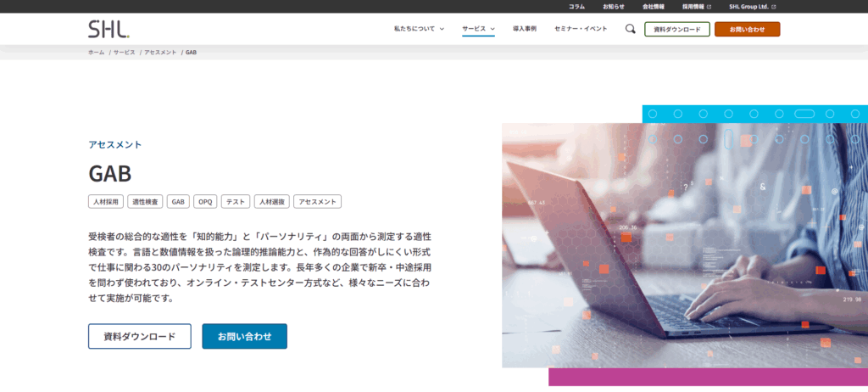Go to the セミナー・イベント menu item
The height and width of the screenshot is (392, 868).
coord(581,29)
